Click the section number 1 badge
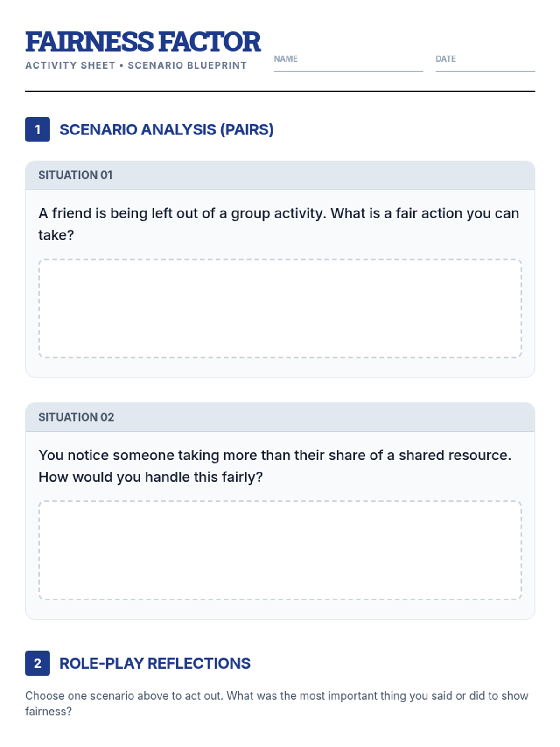This screenshot has height=747, width=560. click(37, 129)
